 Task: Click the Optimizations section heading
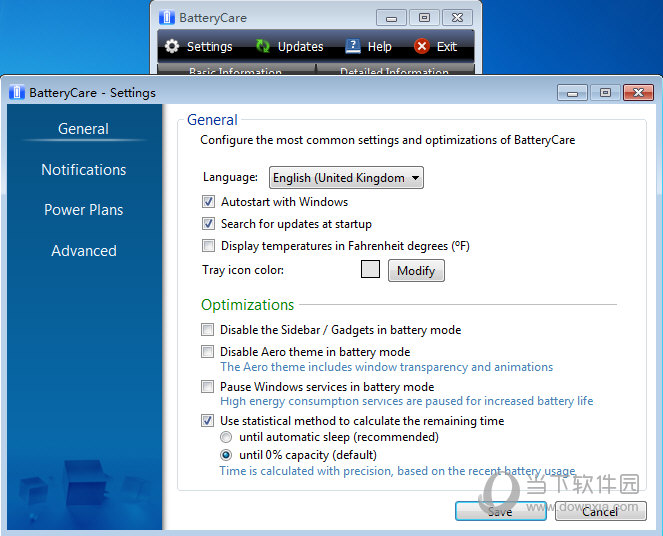tap(247, 304)
